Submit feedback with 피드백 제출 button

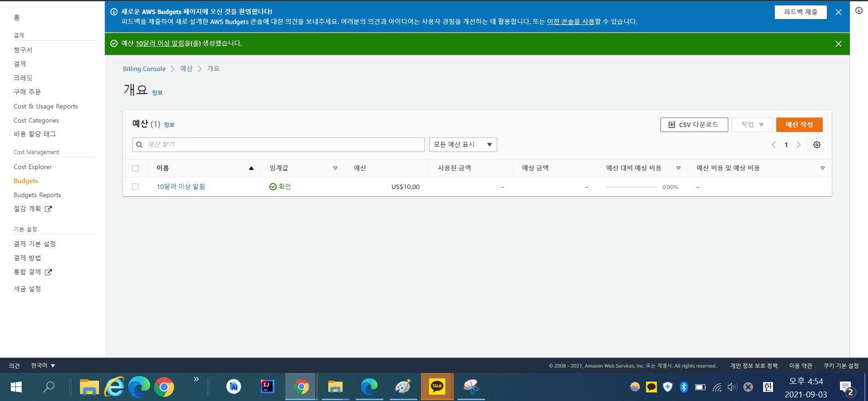point(801,12)
